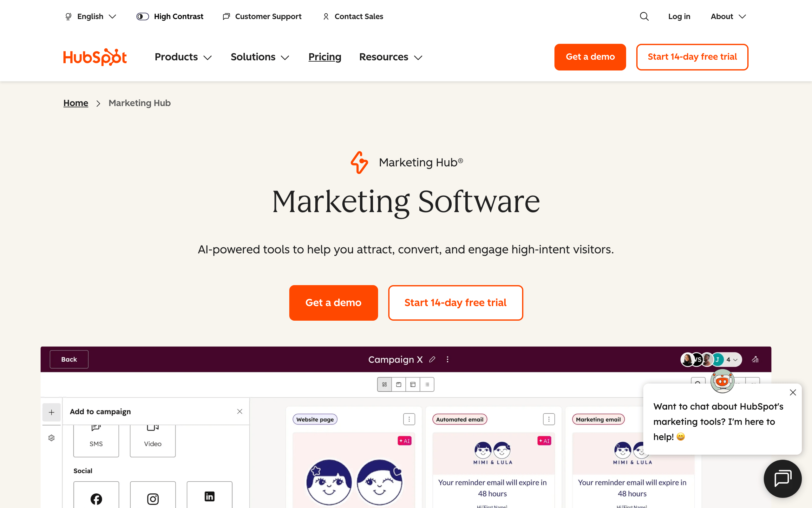Screen dimensions: 812x508
Task: Click the globe language icon
Action: (x=68, y=17)
